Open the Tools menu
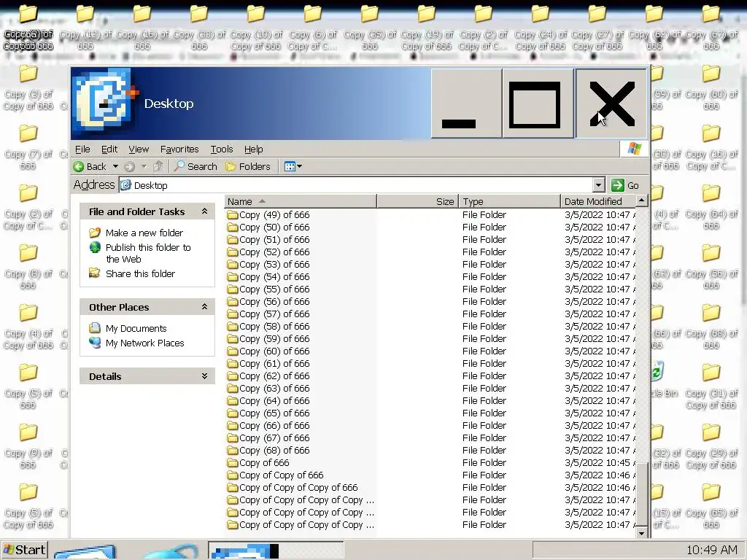The width and height of the screenshot is (747, 560). coord(222,149)
